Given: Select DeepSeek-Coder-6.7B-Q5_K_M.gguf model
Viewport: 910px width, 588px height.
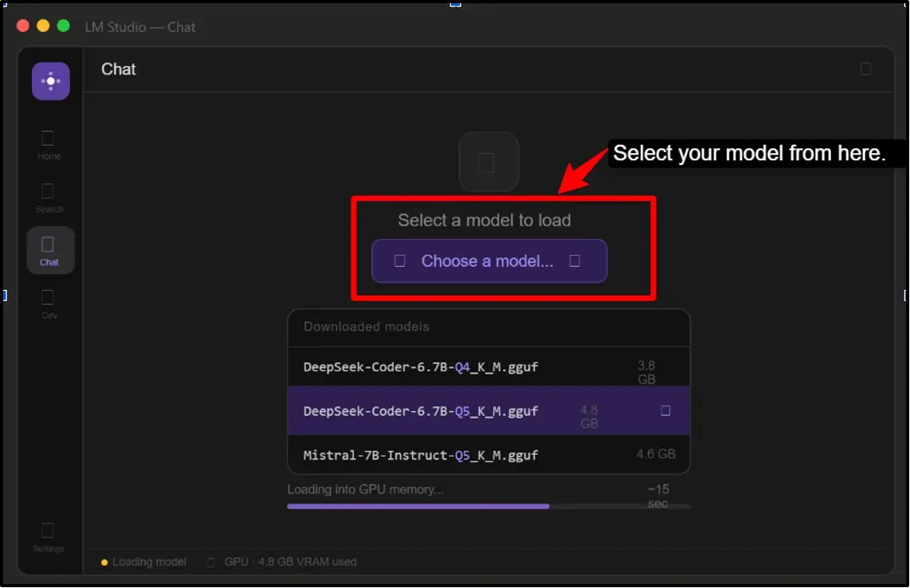Looking at the screenshot, I should [x=488, y=411].
